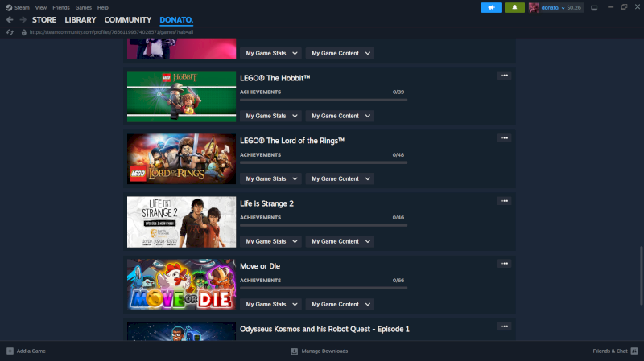Click the $0.26 wallet balance

574,7
